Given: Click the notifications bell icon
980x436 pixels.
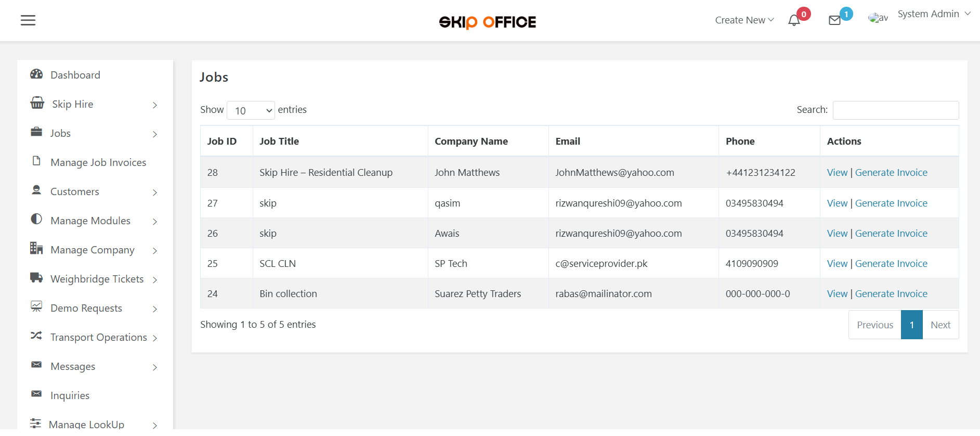Looking at the screenshot, I should pos(793,20).
